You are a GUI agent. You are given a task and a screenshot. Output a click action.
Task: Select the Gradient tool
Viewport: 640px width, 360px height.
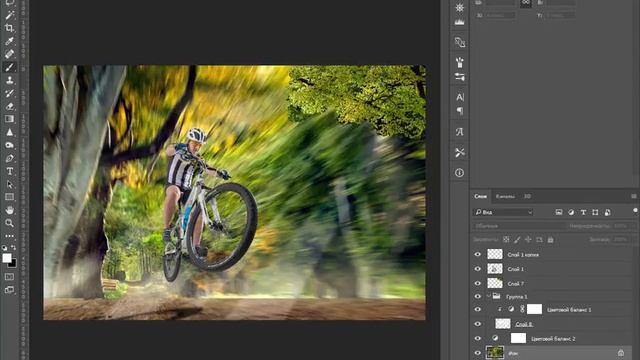(9, 119)
